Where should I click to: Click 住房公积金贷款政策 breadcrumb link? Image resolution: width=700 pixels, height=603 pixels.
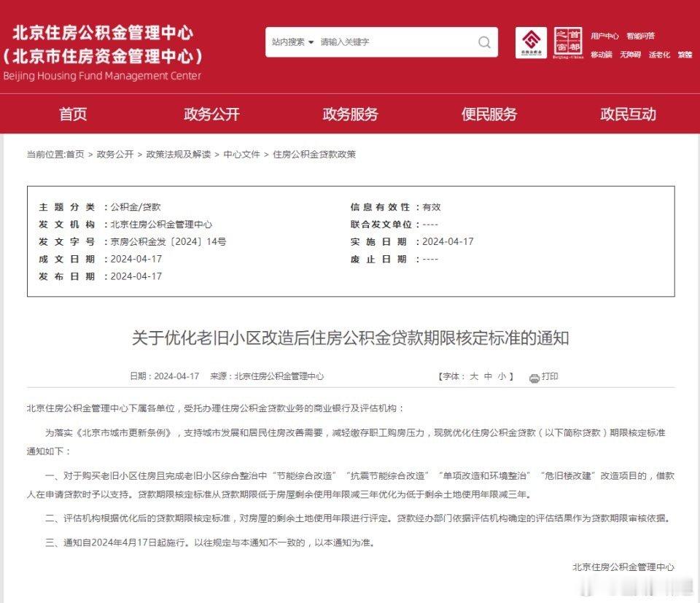[x=314, y=155]
